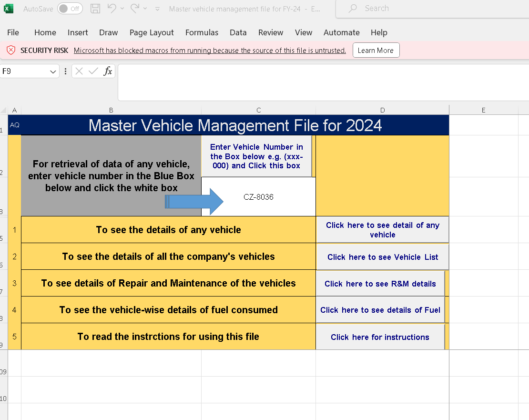The image size is (529, 420).
Task: Click the Learn More button
Action: click(x=376, y=50)
